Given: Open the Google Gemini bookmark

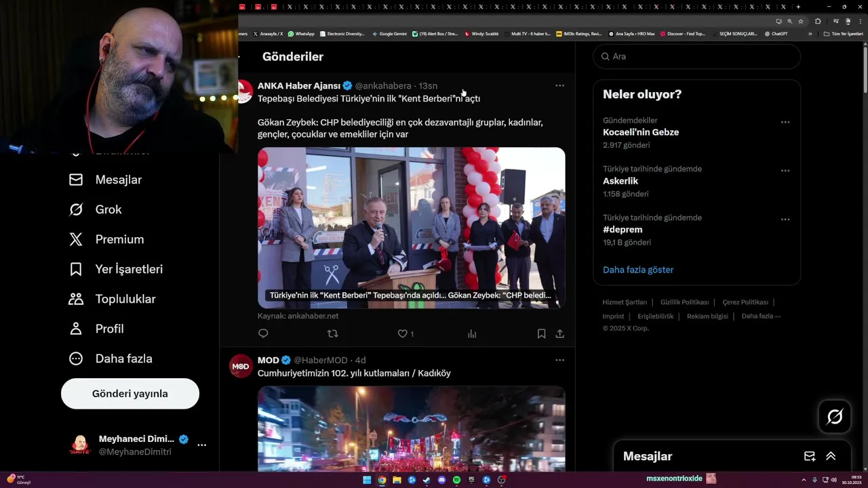Looking at the screenshot, I should click(x=389, y=33).
